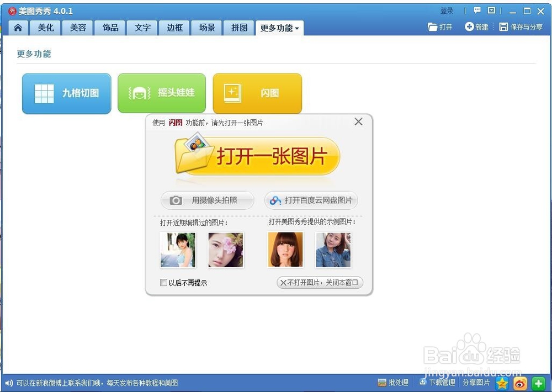Close the open-image prompt dialog
552x392 pixels.
[358, 122]
